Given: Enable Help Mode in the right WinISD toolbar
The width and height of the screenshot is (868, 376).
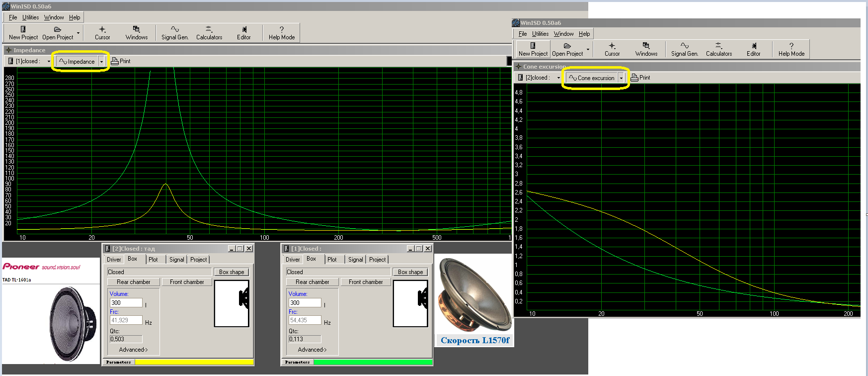Looking at the screenshot, I should (x=791, y=49).
